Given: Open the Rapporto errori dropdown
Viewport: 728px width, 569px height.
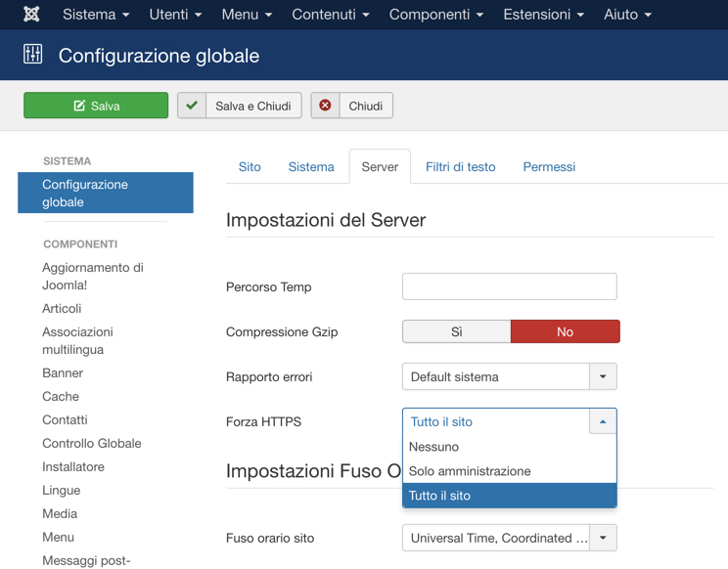Looking at the screenshot, I should tap(510, 376).
